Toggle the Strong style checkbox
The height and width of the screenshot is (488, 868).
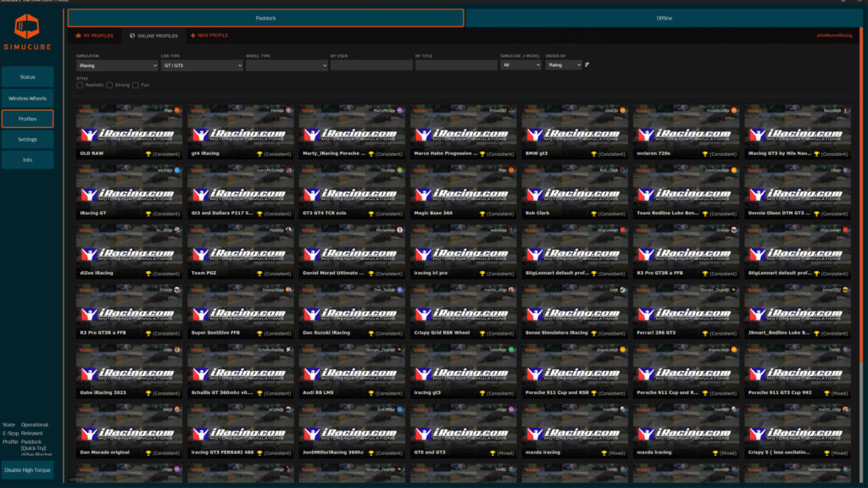tap(110, 85)
